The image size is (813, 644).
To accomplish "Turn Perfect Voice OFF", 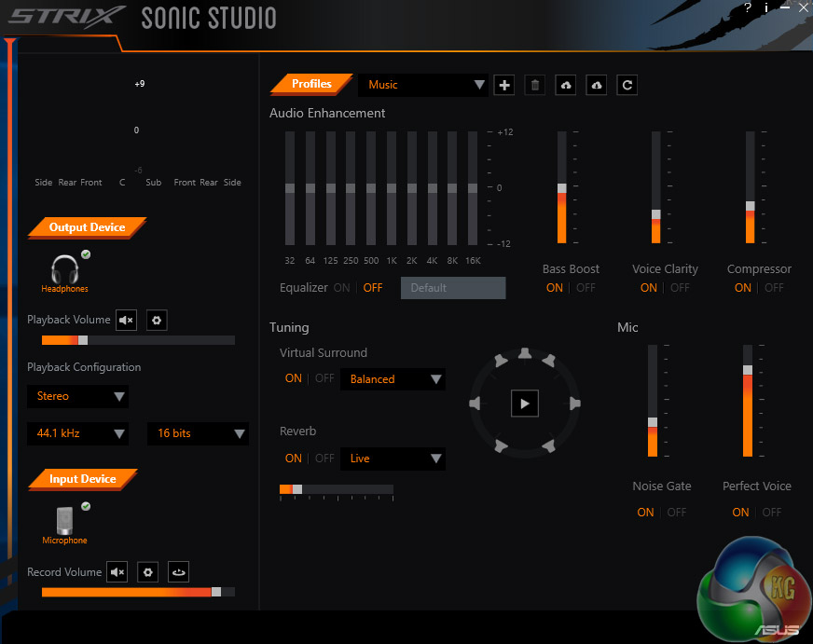I will coord(772,512).
